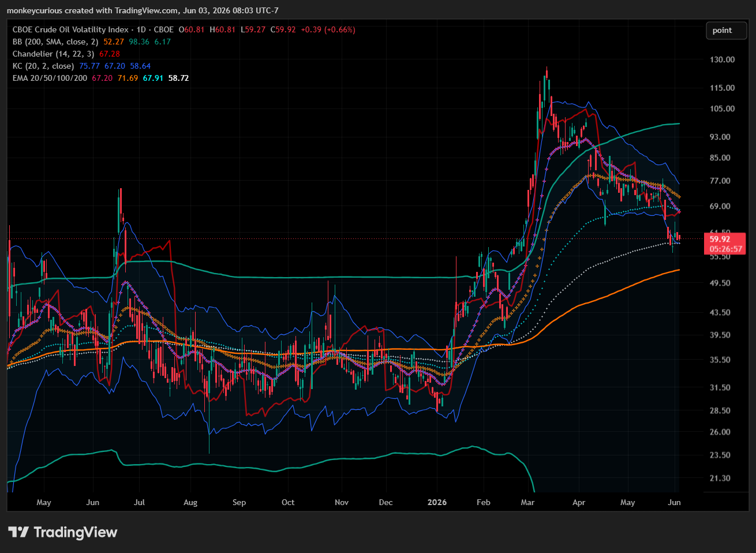Click the Dec label on the time axis
756x553 pixels.
click(386, 502)
